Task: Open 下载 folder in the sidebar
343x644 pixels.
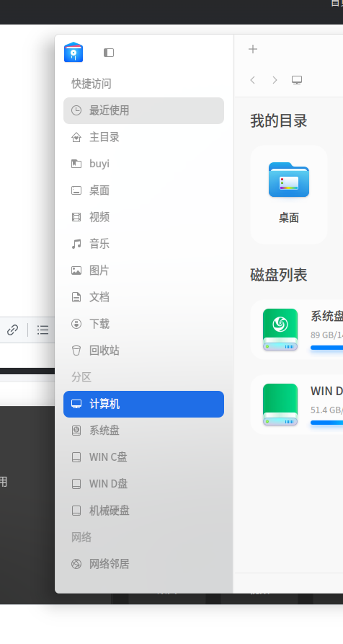Action: click(143, 324)
